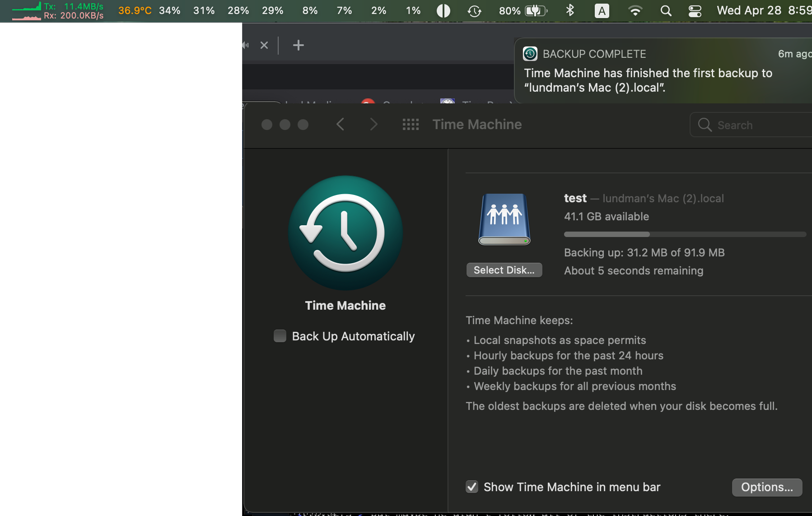Viewport: 812px width, 516px height.
Task: Go back in System Preferences
Action: [x=341, y=124]
